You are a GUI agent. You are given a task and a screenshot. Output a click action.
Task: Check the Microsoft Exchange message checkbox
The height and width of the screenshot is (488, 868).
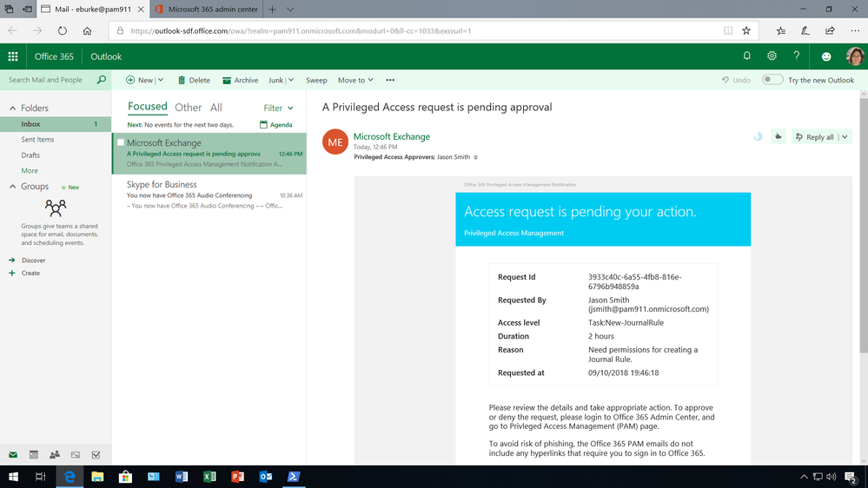[120, 142]
